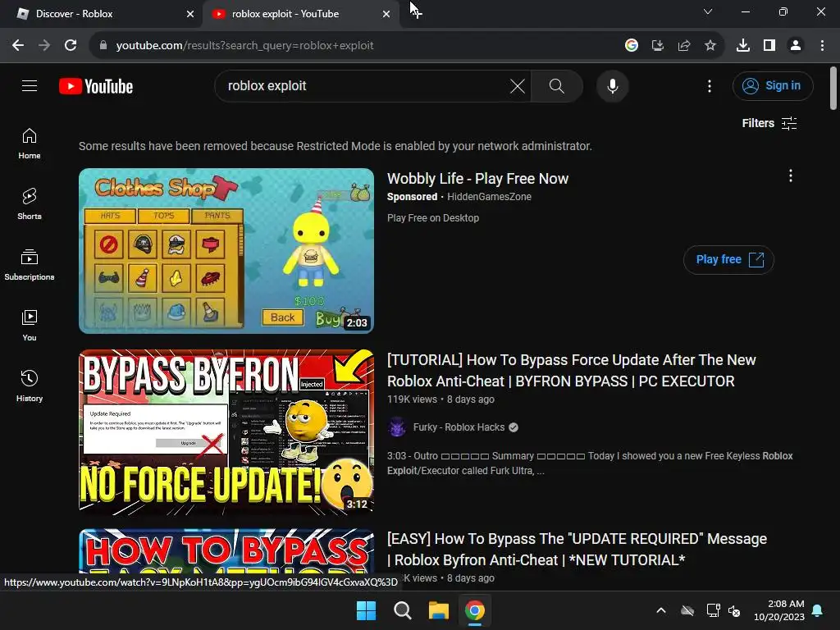Open History in sidebar
The image size is (840, 630).
(30, 386)
